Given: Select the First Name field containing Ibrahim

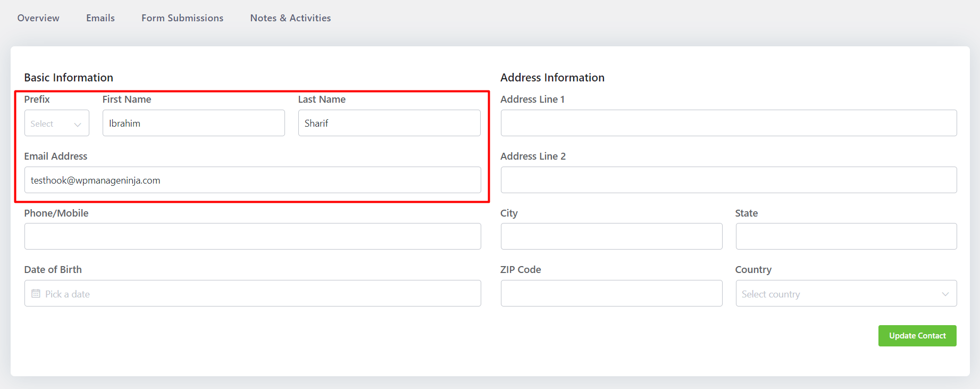Looking at the screenshot, I should pyautogui.click(x=194, y=123).
